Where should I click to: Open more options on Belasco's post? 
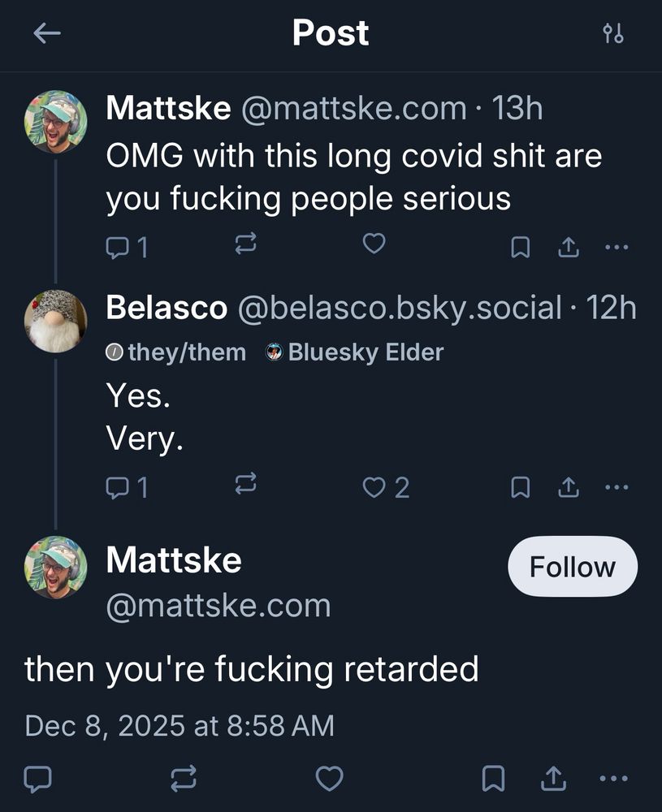pyautogui.click(x=616, y=487)
